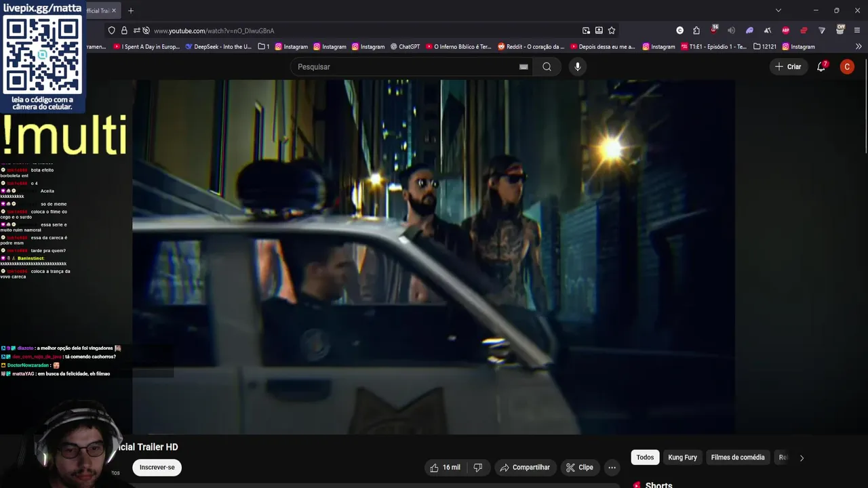The height and width of the screenshot is (488, 868).
Task: Open 'I Spent A Day in Europ...' bookmark
Action: (x=146, y=47)
